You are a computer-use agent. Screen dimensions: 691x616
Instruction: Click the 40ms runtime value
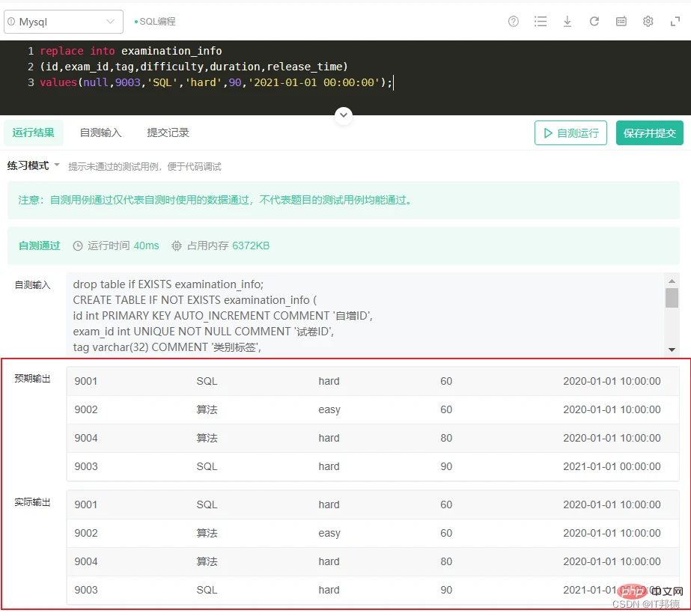[146, 246]
